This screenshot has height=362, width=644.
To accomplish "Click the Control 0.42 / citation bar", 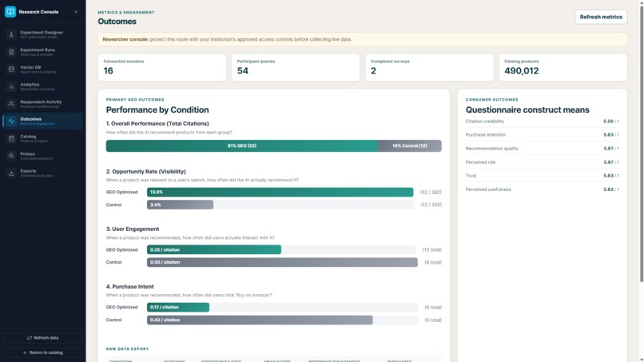I will tap(260, 320).
